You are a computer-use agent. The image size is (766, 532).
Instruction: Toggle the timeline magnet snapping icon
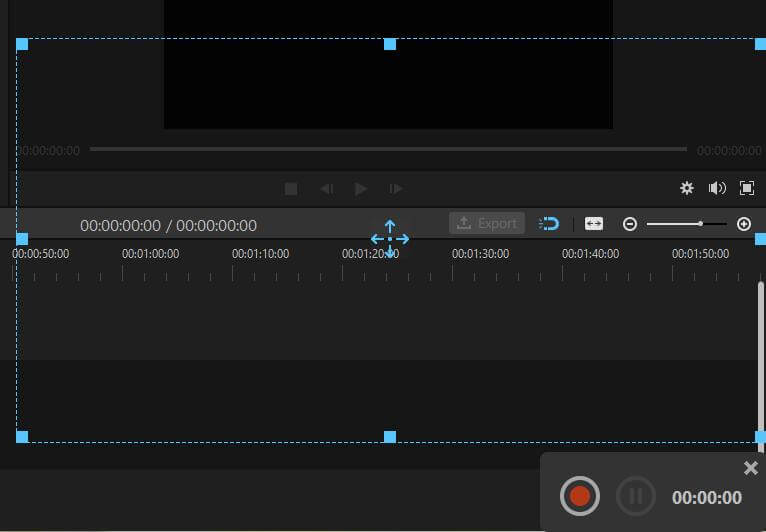pyautogui.click(x=549, y=224)
